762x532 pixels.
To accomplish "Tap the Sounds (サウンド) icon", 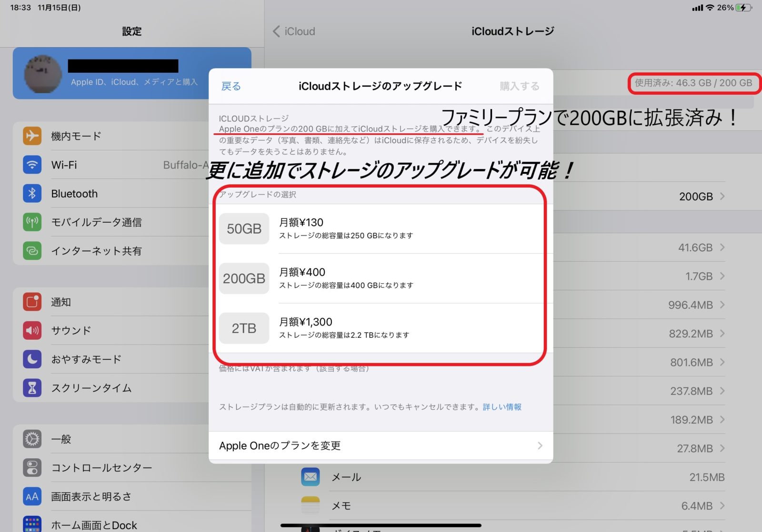I will pos(32,330).
